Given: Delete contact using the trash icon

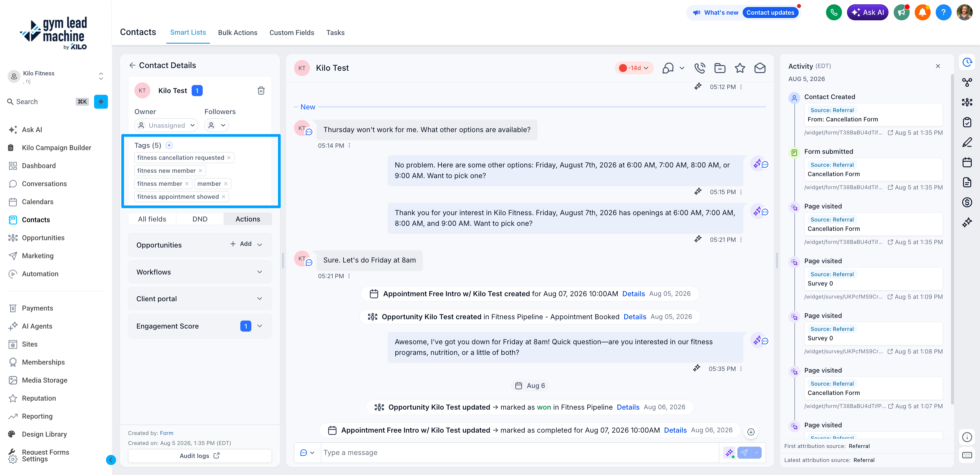Looking at the screenshot, I should [x=261, y=91].
